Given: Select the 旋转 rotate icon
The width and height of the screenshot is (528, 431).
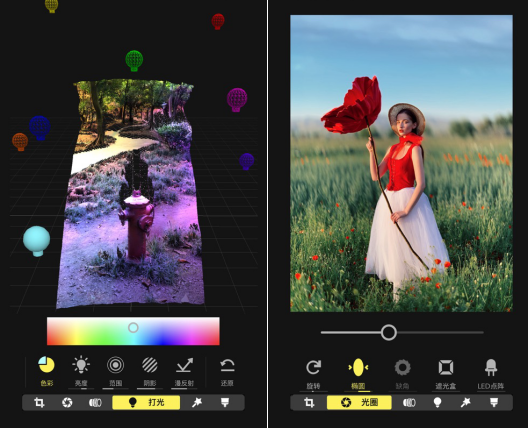Looking at the screenshot, I should (x=314, y=367).
